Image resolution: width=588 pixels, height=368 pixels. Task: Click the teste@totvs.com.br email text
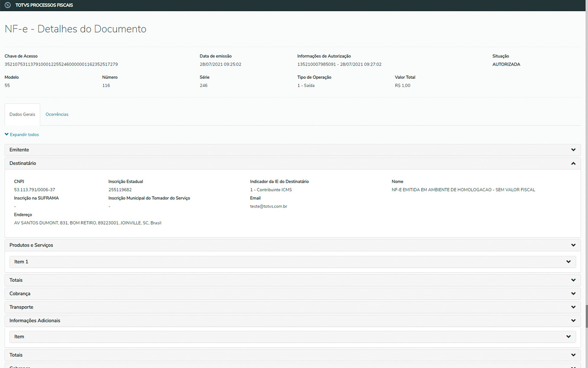(x=268, y=207)
